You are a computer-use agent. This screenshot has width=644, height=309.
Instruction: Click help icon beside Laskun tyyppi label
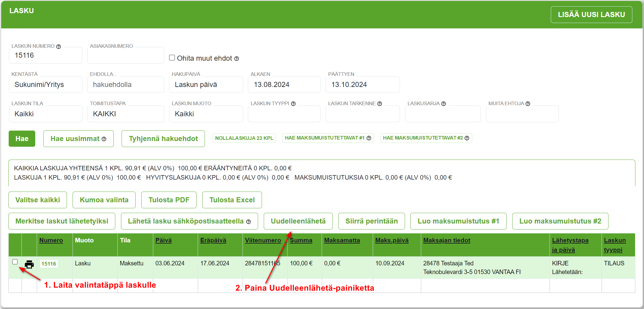pyautogui.click(x=293, y=104)
